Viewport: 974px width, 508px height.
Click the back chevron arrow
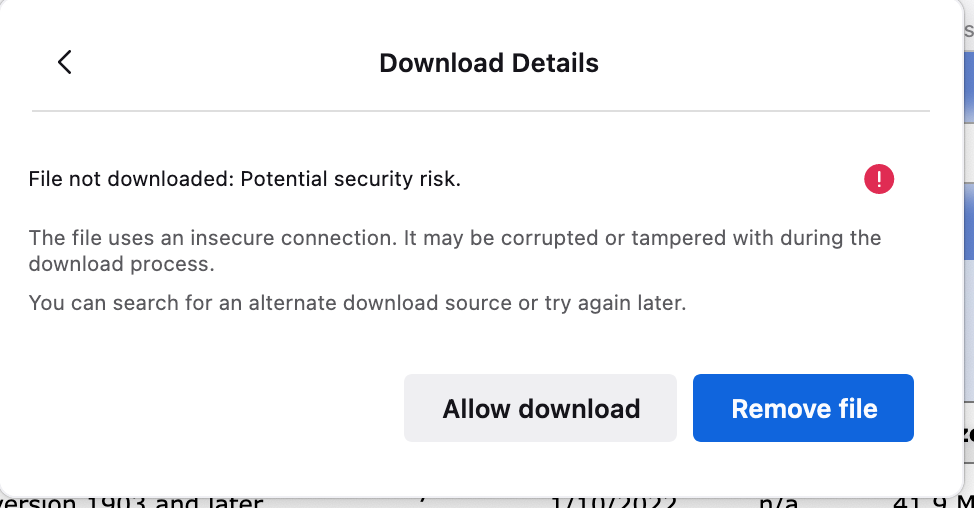coord(65,63)
